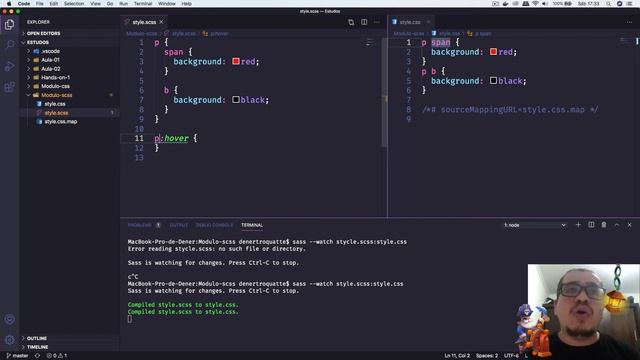Click the black color swatch in style.css

[493, 80]
